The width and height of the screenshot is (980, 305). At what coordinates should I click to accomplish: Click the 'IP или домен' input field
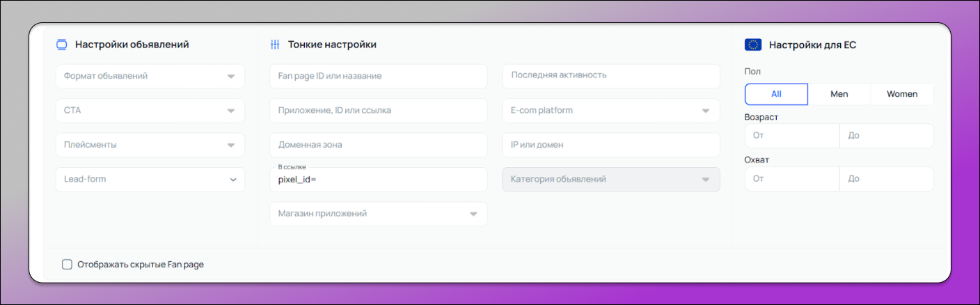(x=610, y=145)
